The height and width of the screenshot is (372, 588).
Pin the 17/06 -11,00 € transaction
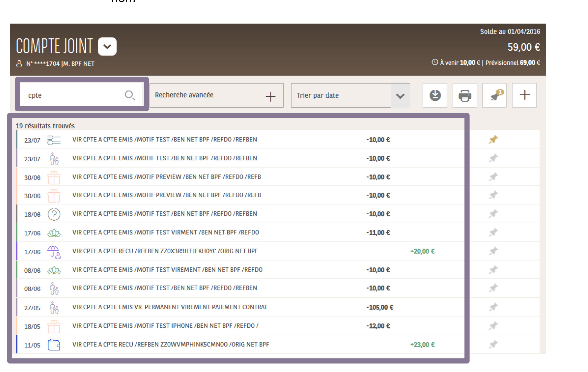point(493,232)
